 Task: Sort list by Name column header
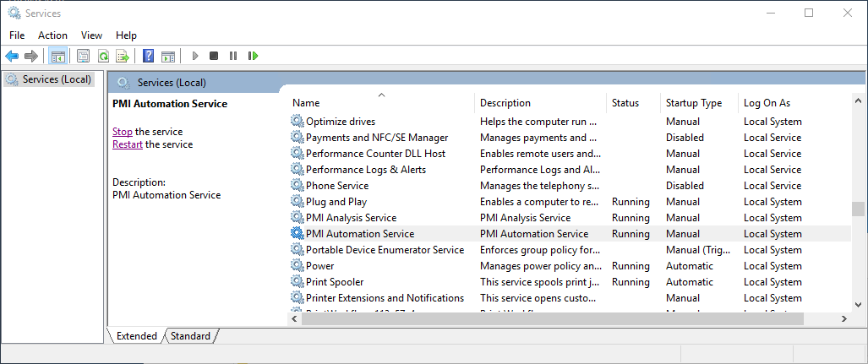381,103
